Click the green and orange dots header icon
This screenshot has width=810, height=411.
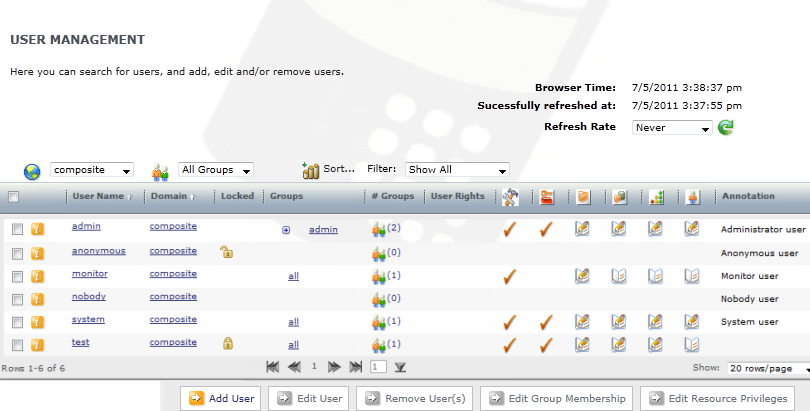tap(657, 197)
